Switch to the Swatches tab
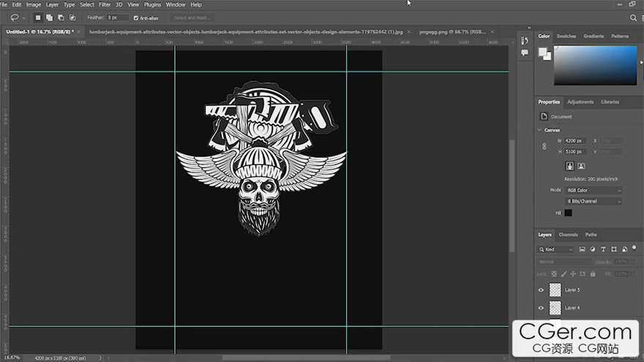Image resolution: width=644 pixels, height=362 pixels. point(566,36)
